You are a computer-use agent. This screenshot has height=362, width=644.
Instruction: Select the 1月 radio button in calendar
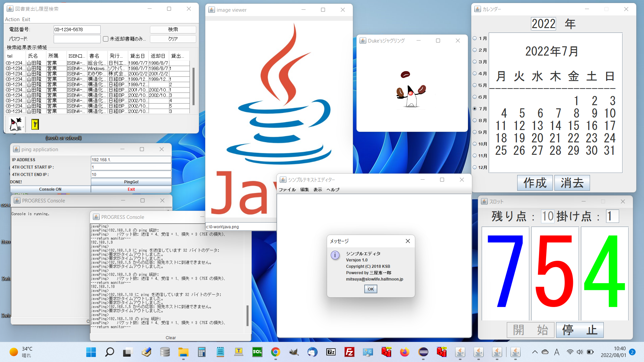pyautogui.click(x=475, y=38)
